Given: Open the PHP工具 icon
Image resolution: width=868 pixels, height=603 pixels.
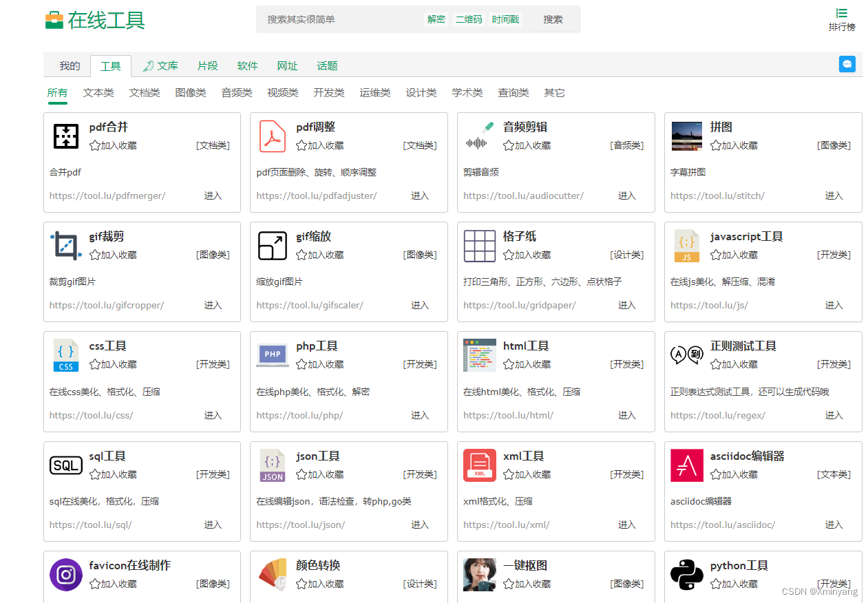Looking at the screenshot, I should click(x=273, y=355).
